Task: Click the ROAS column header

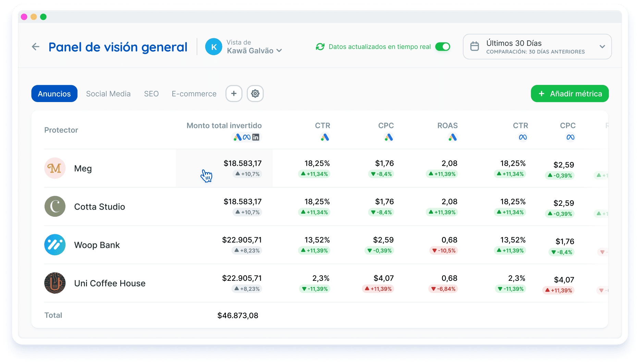Action: (x=447, y=126)
